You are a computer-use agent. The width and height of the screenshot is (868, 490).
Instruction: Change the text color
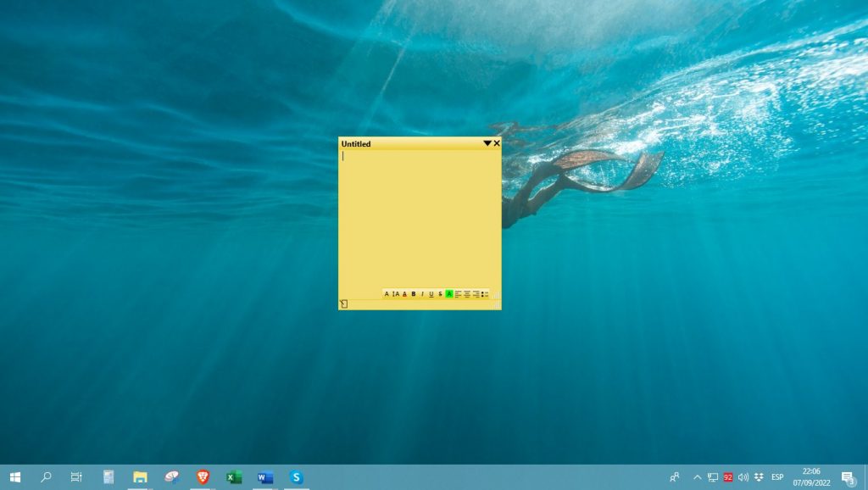[404, 293]
